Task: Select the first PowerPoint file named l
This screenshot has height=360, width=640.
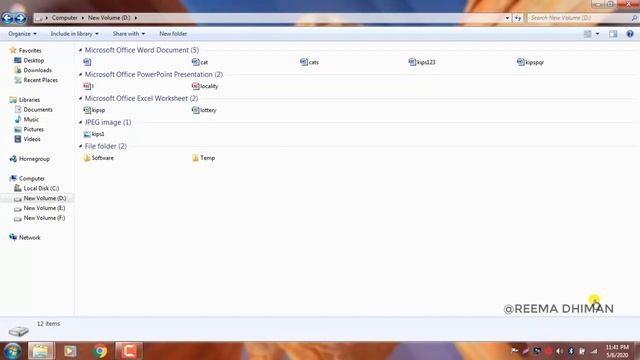Action: click(x=88, y=86)
